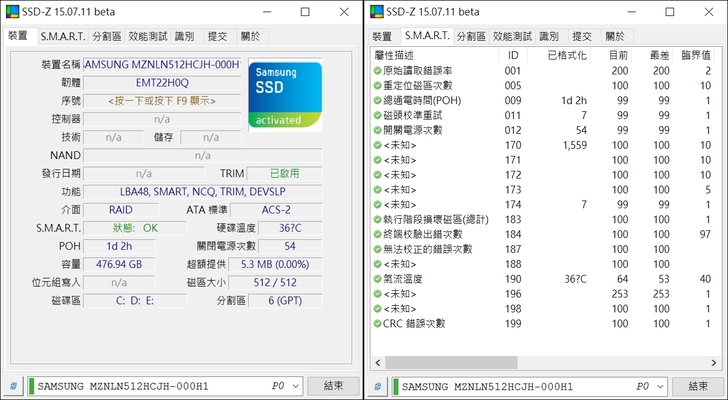This screenshot has height=400, width=728.
Task: Click green status icon for 原始讀取錯誤率
Action: 377,71
